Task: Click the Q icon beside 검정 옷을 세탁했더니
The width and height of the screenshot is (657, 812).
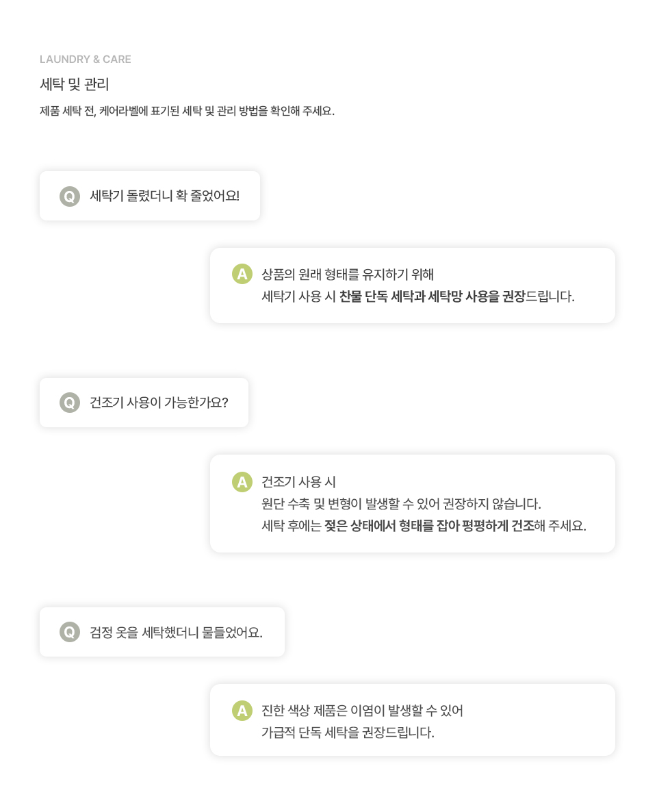Action: coord(69,632)
